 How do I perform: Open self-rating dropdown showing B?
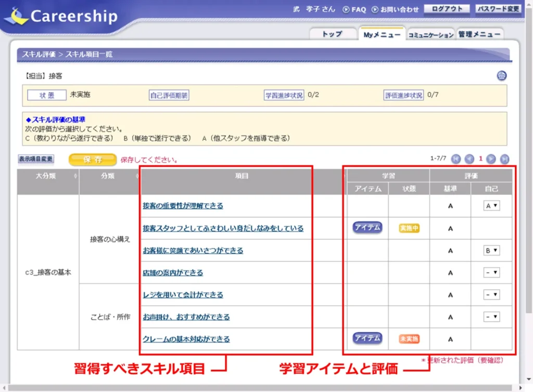[491, 250]
